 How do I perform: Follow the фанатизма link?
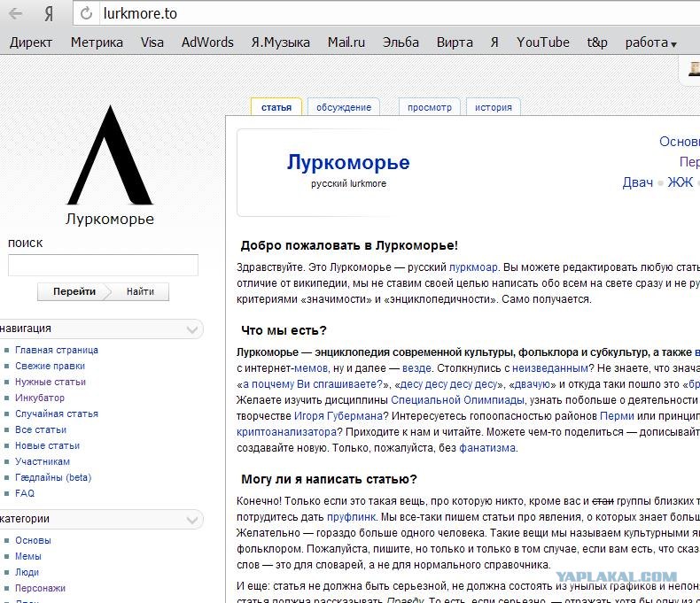(x=487, y=448)
